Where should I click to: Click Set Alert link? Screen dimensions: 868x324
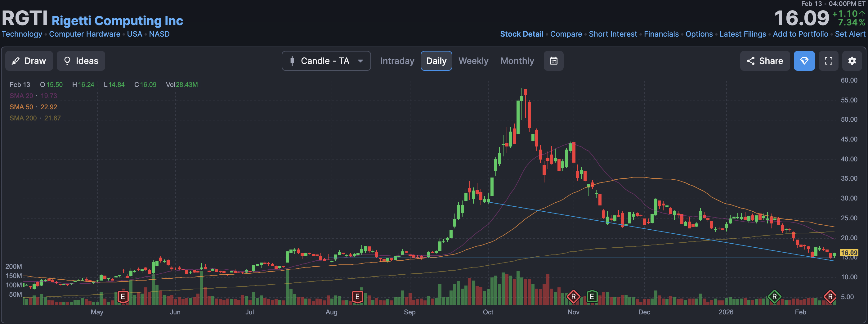point(850,34)
